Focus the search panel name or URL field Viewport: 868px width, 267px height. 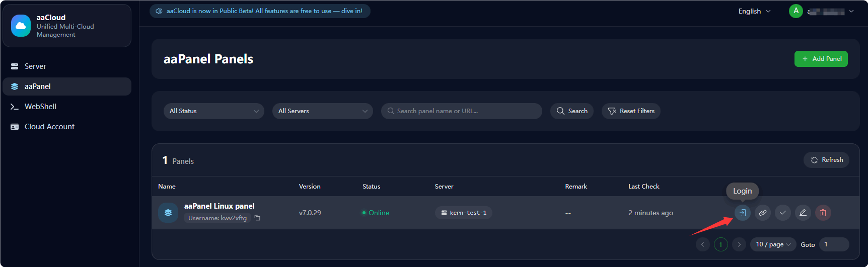(462, 111)
